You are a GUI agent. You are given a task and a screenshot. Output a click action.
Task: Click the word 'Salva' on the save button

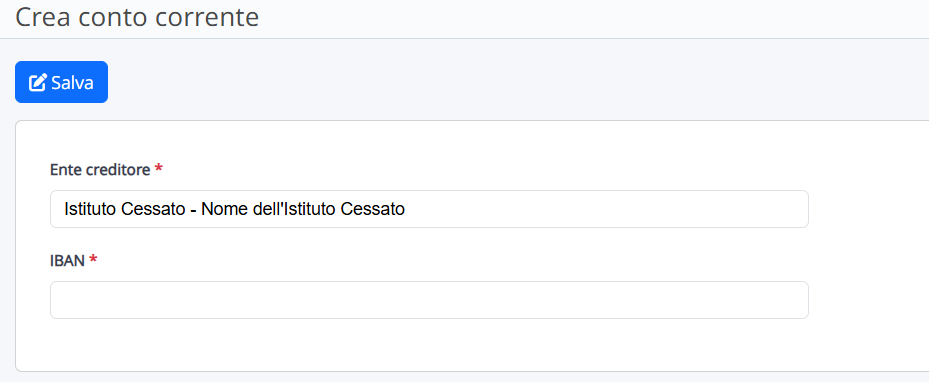pos(72,82)
